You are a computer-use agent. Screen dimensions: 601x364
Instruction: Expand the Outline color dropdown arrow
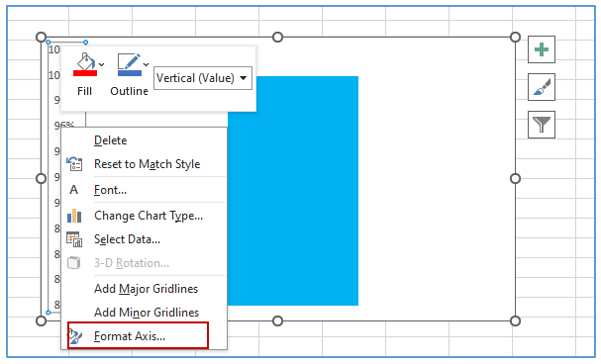tap(146, 64)
